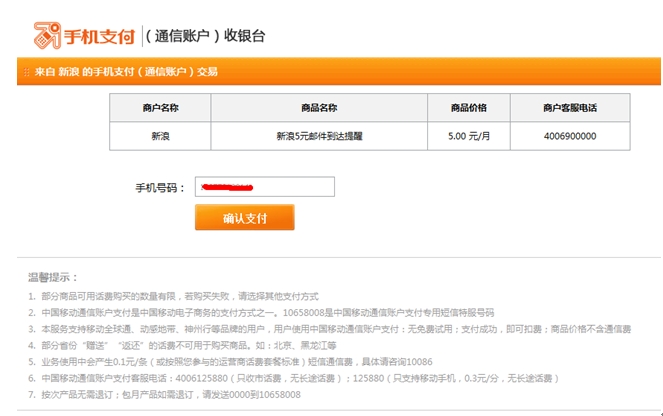
Task: Click tip 4 about 赠送 返还 的话费
Action: pyautogui.click(x=182, y=345)
